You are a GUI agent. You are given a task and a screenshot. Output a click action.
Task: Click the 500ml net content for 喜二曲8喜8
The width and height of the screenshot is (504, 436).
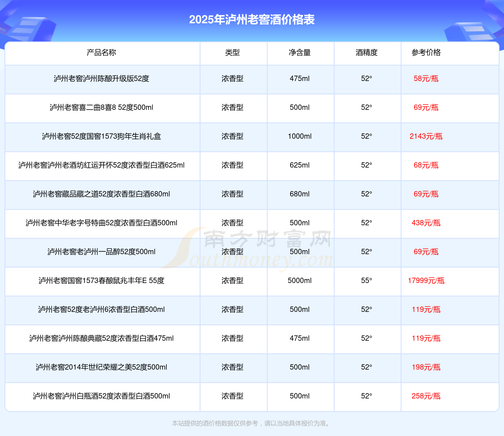click(x=300, y=108)
